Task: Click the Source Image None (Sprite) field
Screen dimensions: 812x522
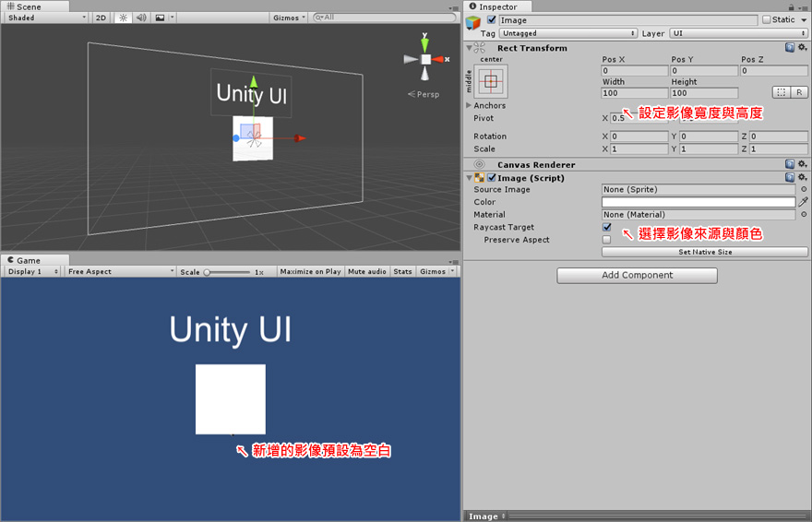Action: click(699, 189)
